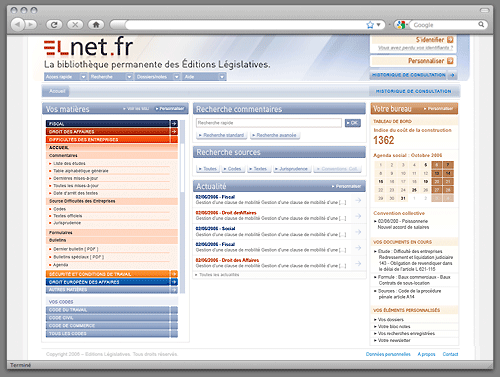
Task: Open Vos dossiers link
Action: [390, 320]
